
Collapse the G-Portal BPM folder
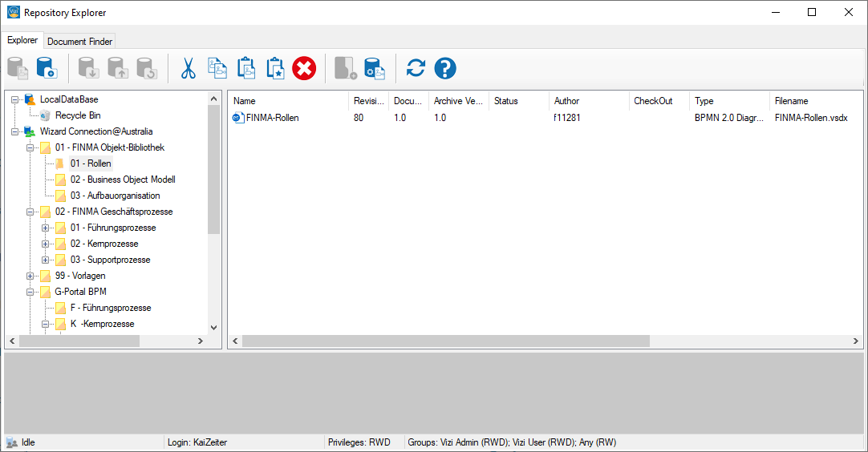click(30, 292)
